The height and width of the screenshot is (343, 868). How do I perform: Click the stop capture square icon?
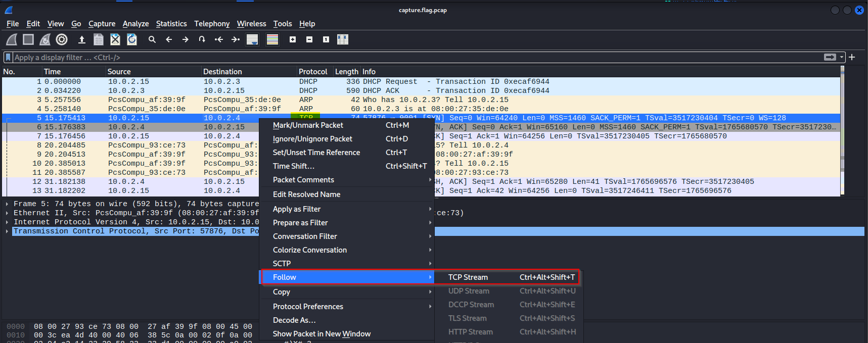28,39
